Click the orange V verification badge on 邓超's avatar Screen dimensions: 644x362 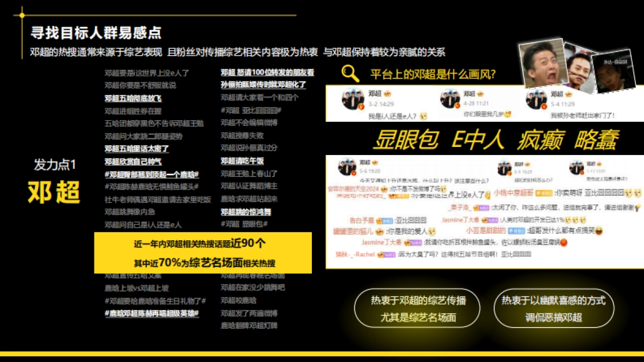361,106
